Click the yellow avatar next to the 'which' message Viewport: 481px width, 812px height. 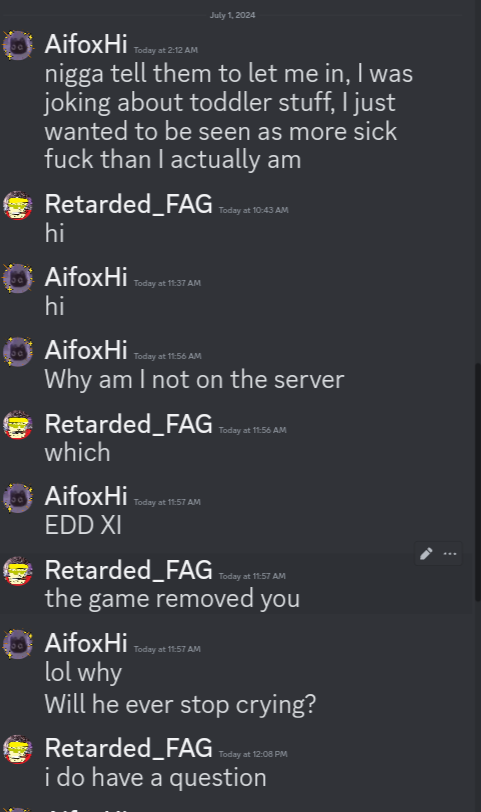click(18, 425)
